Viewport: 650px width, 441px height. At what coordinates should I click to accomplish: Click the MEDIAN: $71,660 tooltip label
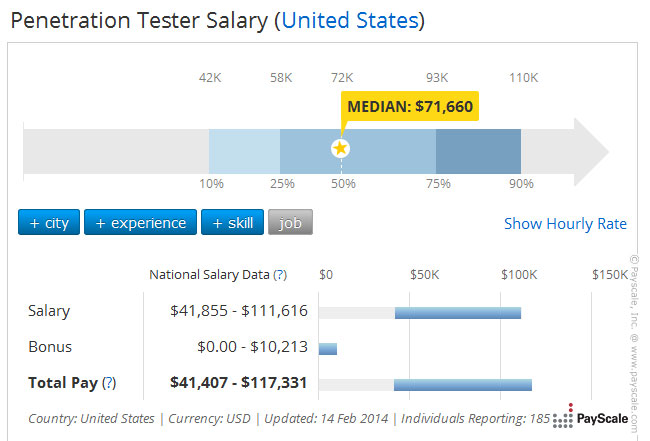coord(408,106)
